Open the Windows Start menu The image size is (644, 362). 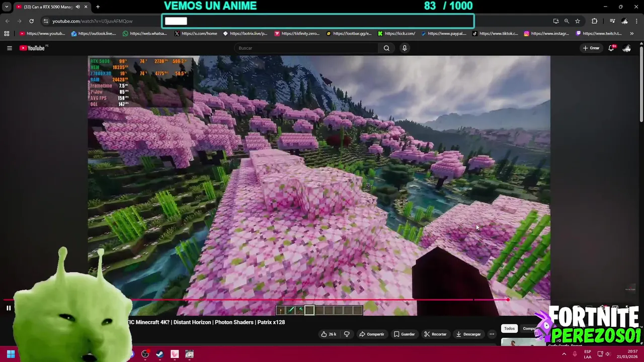(x=11, y=354)
